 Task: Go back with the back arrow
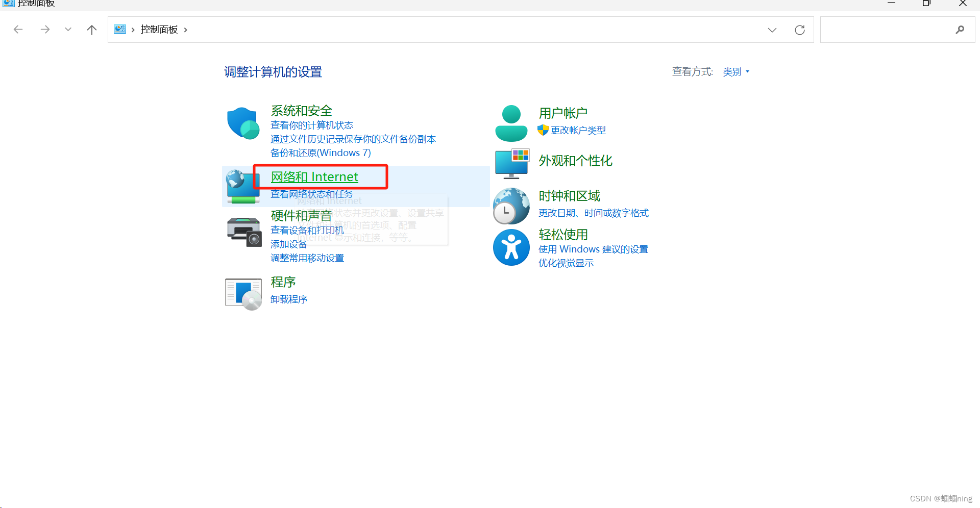(x=18, y=30)
